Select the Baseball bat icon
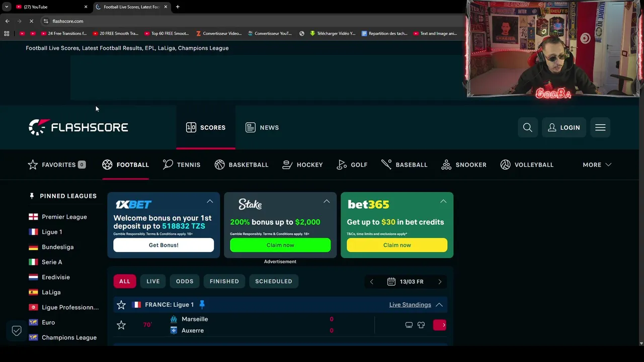 (386, 164)
